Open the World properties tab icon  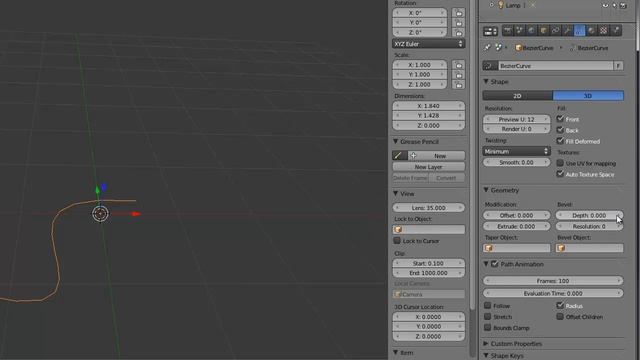pos(531,31)
